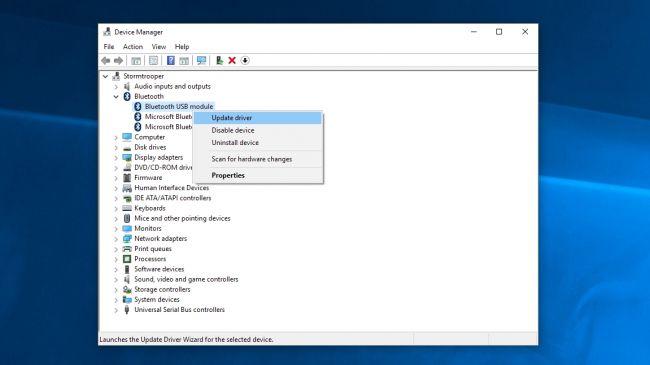650x365 pixels.
Task: Select the Mice and other pointing devices label
Action: click(x=182, y=218)
